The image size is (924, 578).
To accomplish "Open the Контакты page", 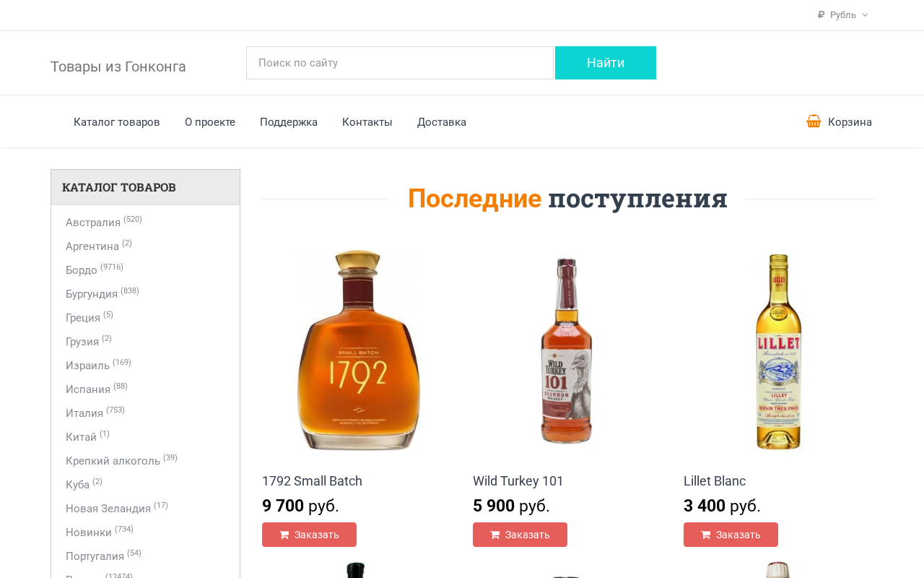I will (367, 122).
